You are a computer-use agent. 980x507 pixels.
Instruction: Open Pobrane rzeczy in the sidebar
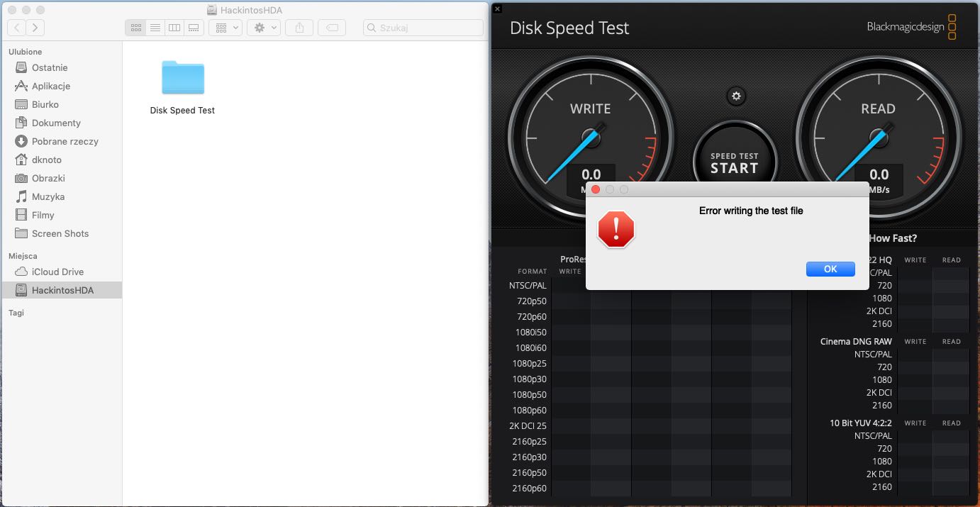point(65,141)
